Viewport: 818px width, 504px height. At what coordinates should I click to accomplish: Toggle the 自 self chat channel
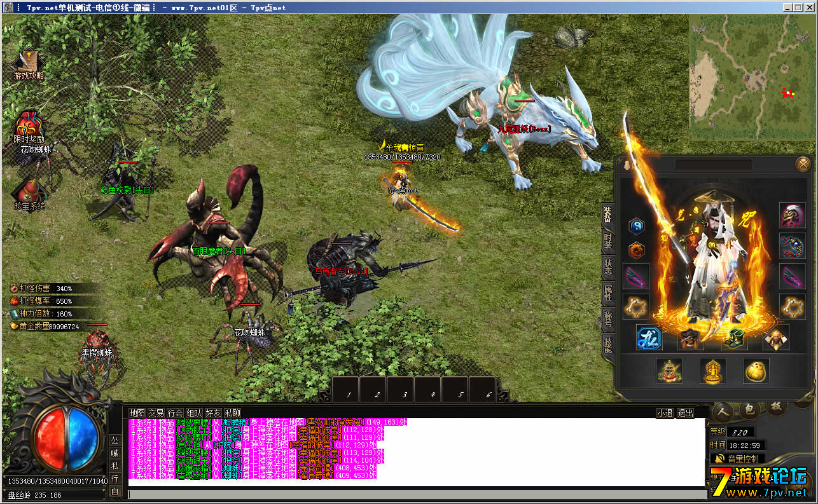[115, 491]
